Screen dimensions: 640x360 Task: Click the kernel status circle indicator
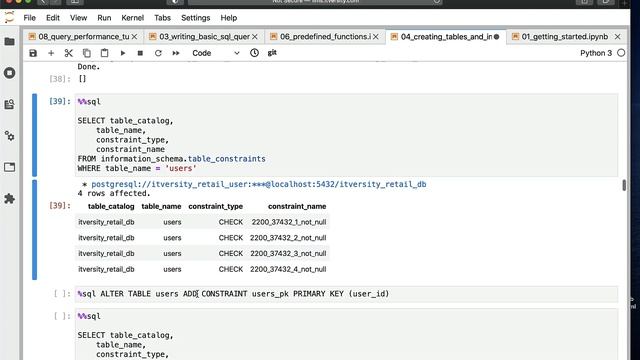pyautogui.click(x=621, y=53)
